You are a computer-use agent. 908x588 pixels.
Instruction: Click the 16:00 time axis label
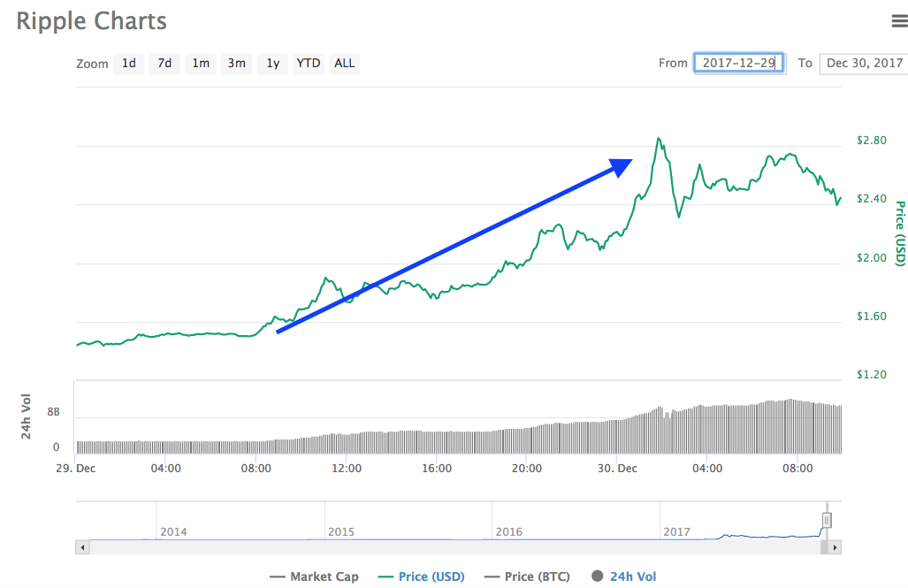point(437,468)
